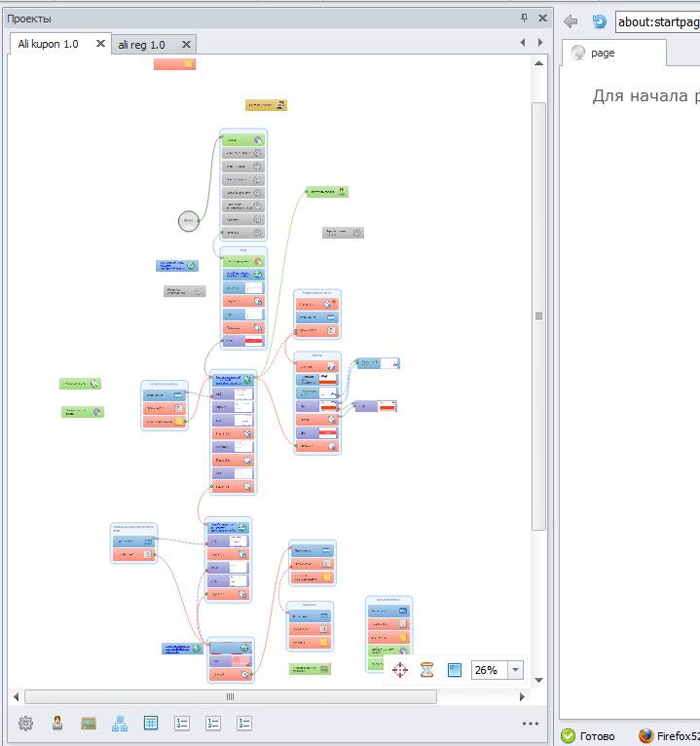Toggle the blue minimap square icon
Screen dimensions: 700x746
tap(455, 670)
